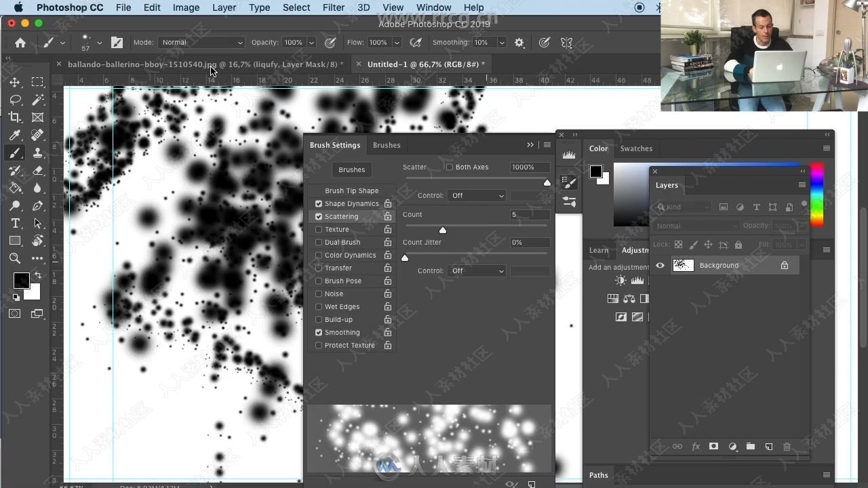Image resolution: width=868 pixels, height=488 pixels.
Task: Hide the Background layer
Action: point(660,266)
